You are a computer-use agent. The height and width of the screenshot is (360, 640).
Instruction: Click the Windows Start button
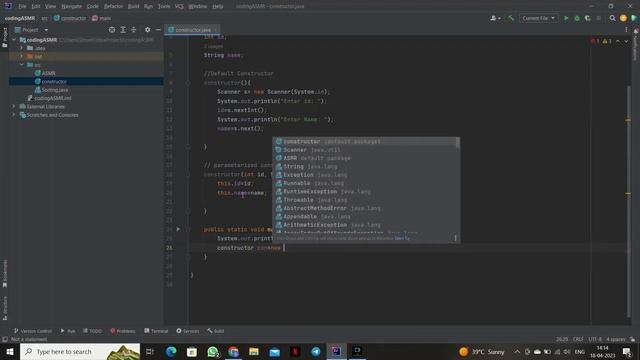(x=9, y=351)
